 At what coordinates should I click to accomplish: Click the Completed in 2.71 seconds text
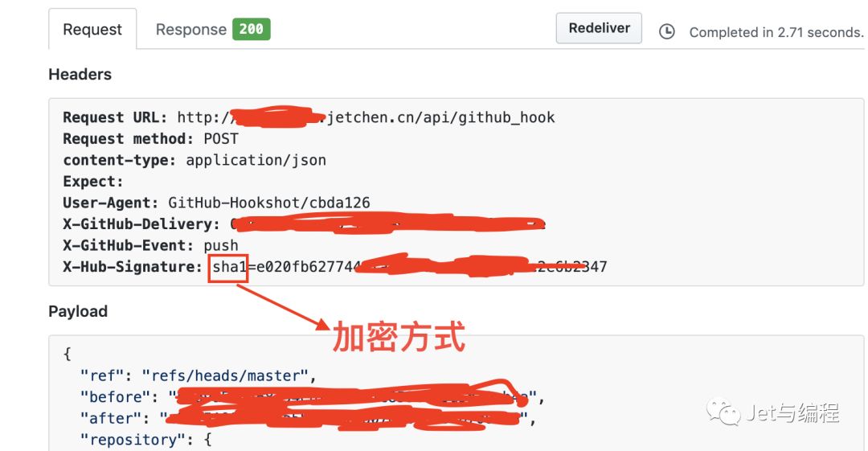click(x=776, y=33)
